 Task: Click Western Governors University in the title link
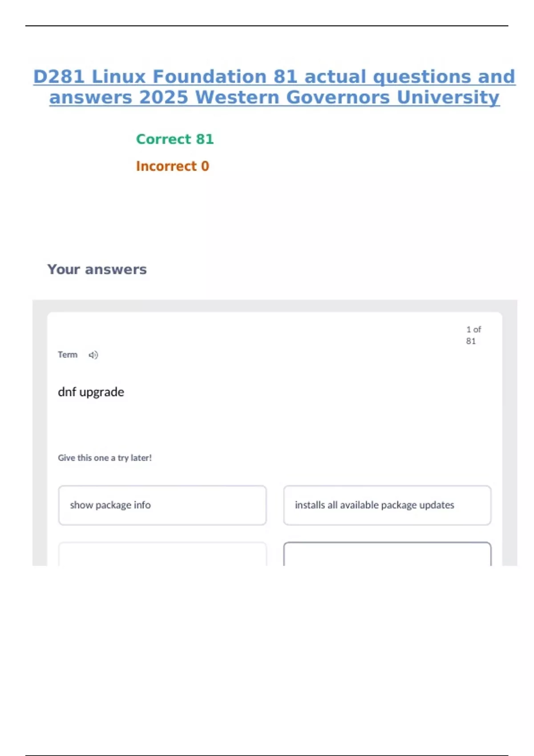(x=348, y=97)
